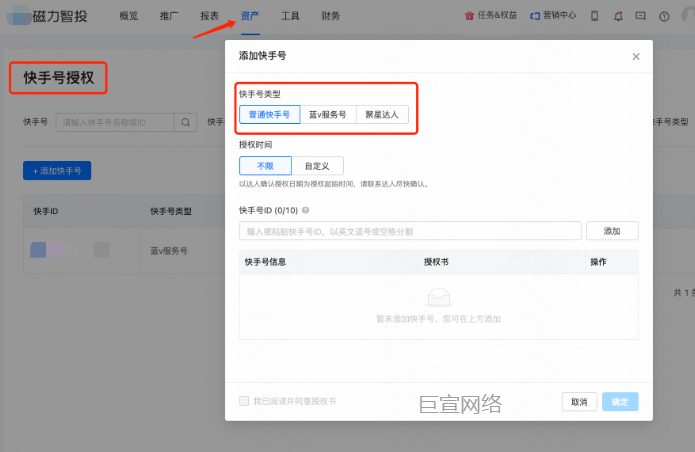Choose 不限 authorization time
The height and width of the screenshot is (452, 695).
266,166
